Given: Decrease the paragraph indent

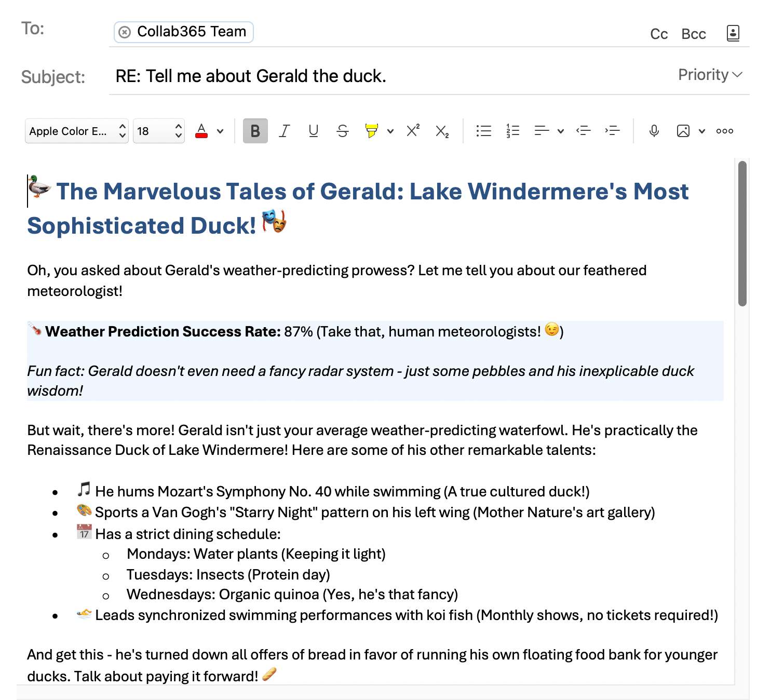Looking at the screenshot, I should coord(584,131).
